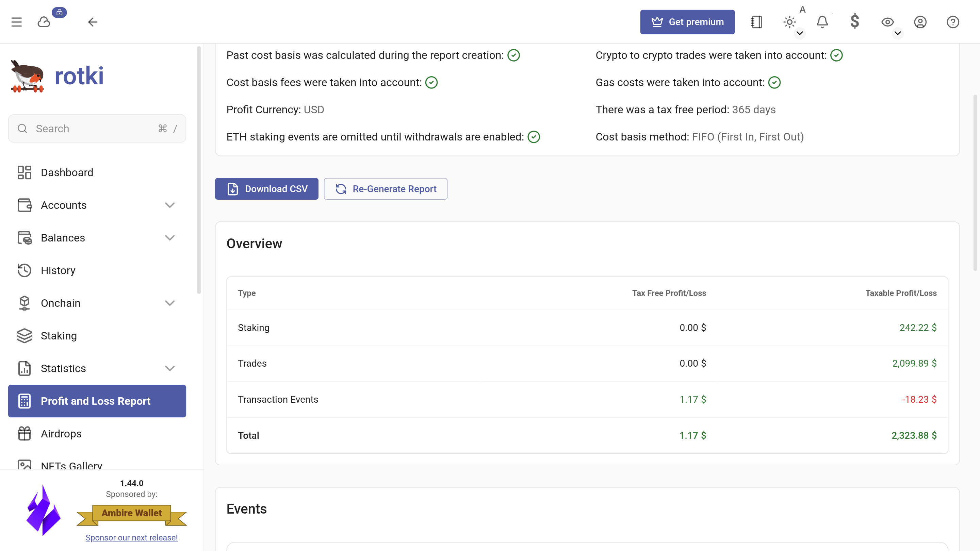Screen dimensions: 980x551
Task: Expand the Balances sidebar menu
Action: coord(97,238)
